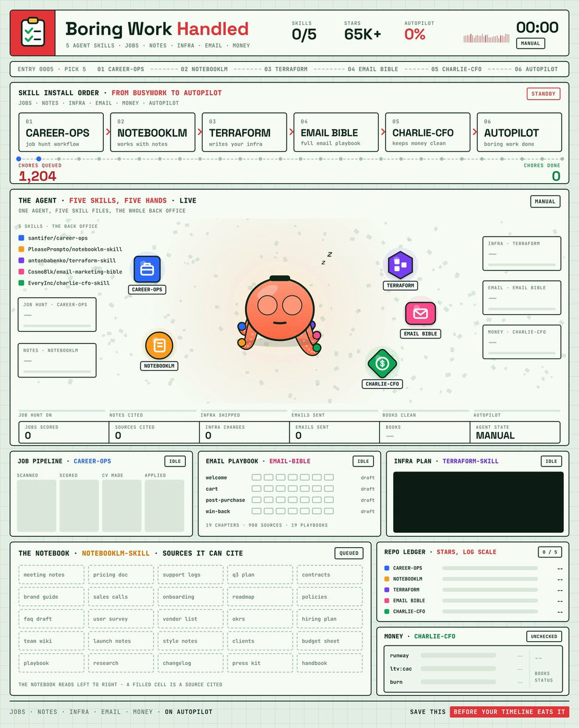The height and width of the screenshot is (728, 579).
Task: Click the 'Money · Charlie-CFO' status box
Action: click(x=522, y=342)
